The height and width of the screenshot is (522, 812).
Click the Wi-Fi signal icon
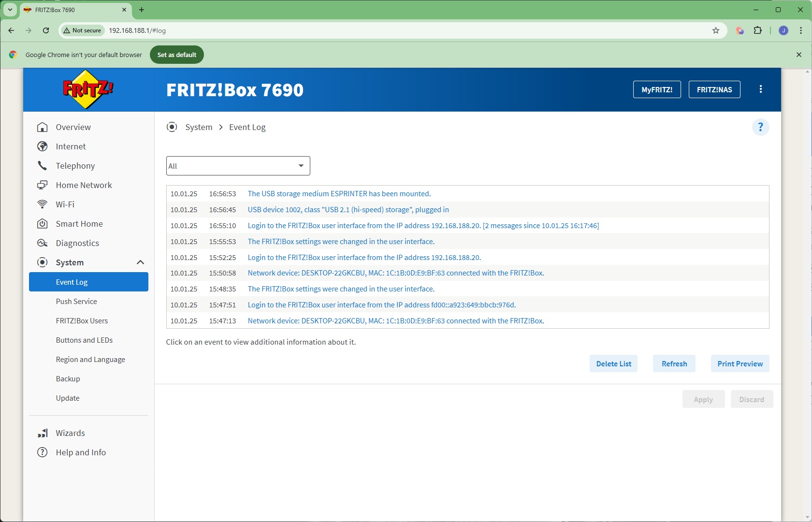[x=43, y=204]
